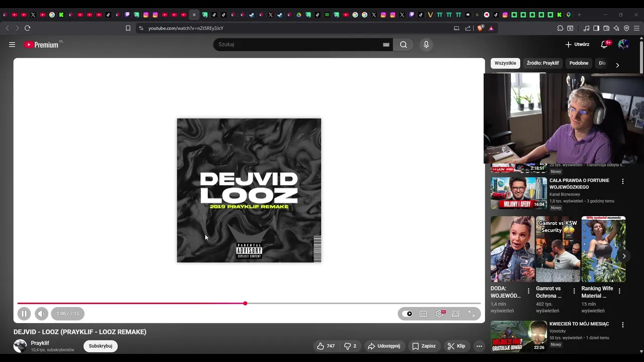The width and height of the screenshot is (644, 362).
Task: Show more filter chips with right arrow
Action: (x=617, y=65)
